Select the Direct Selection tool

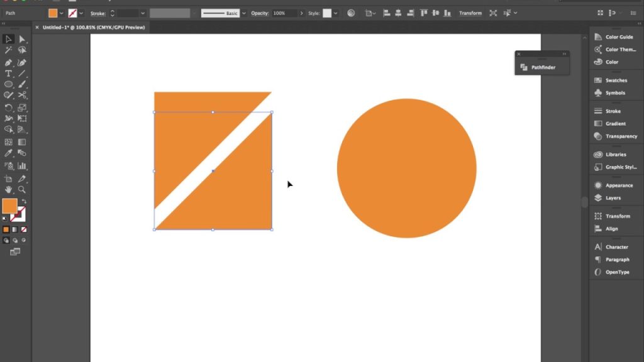[21, 39]
